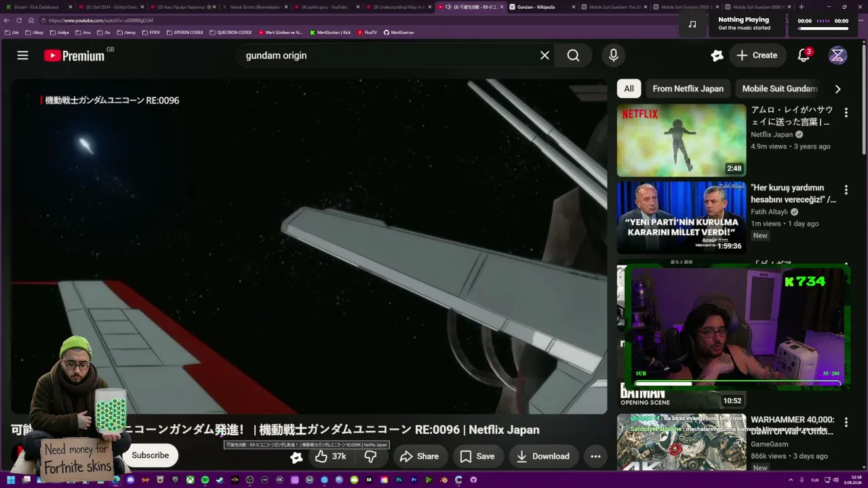Open Photoshop from the taskbar
868x488 pixels.
click(399, 480)
